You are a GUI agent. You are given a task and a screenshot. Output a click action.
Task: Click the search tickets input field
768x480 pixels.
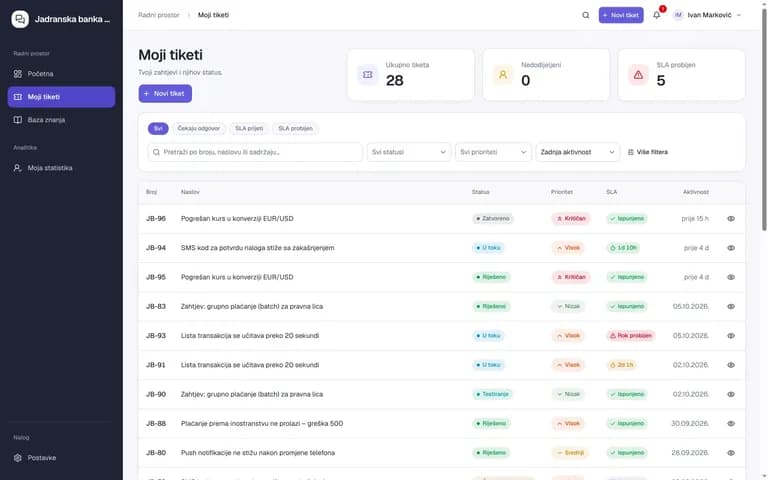click(255, 152)
